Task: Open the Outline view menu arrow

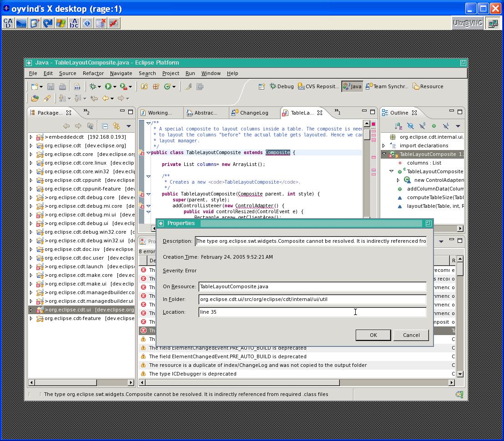Action: click(458, 126)
